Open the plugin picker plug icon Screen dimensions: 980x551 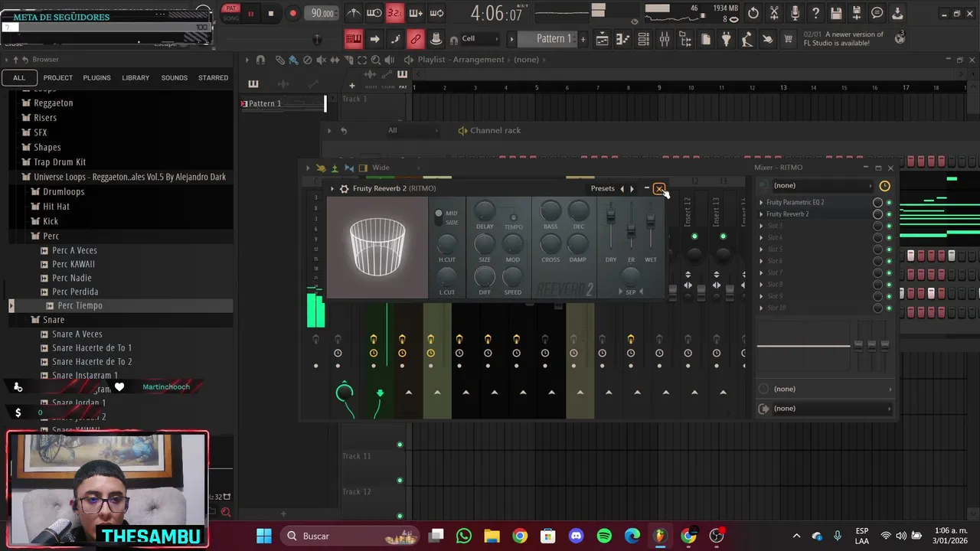(727, 39)
